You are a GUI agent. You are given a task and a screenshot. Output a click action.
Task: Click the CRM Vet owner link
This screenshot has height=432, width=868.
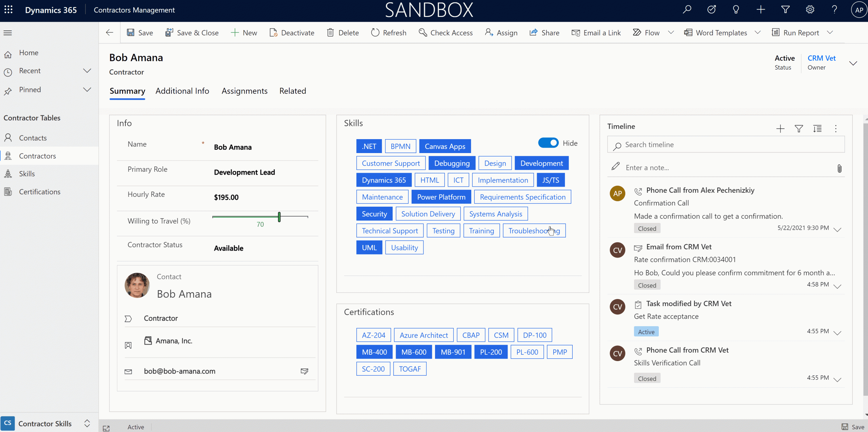(821, 58)
